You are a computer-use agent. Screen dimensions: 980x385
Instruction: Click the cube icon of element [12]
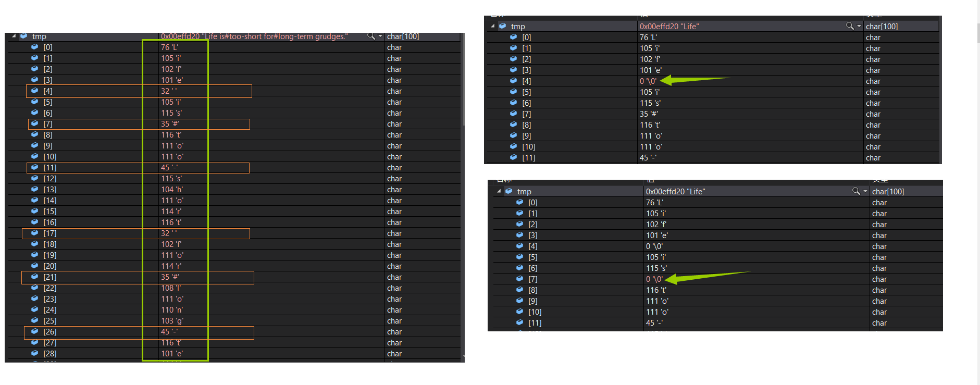pos(34,178)
